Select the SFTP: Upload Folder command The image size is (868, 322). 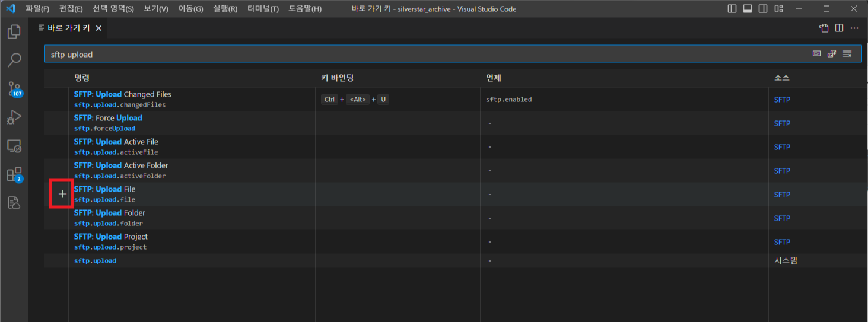click(456, 218)
